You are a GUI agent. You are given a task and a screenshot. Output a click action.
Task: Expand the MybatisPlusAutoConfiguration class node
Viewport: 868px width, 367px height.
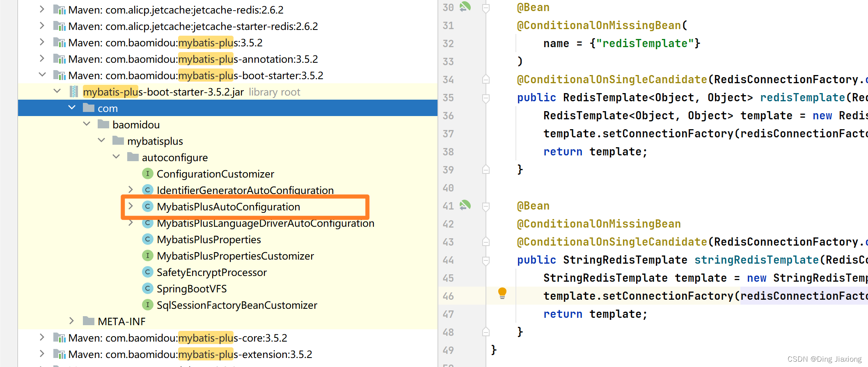[x=131, y=206]
